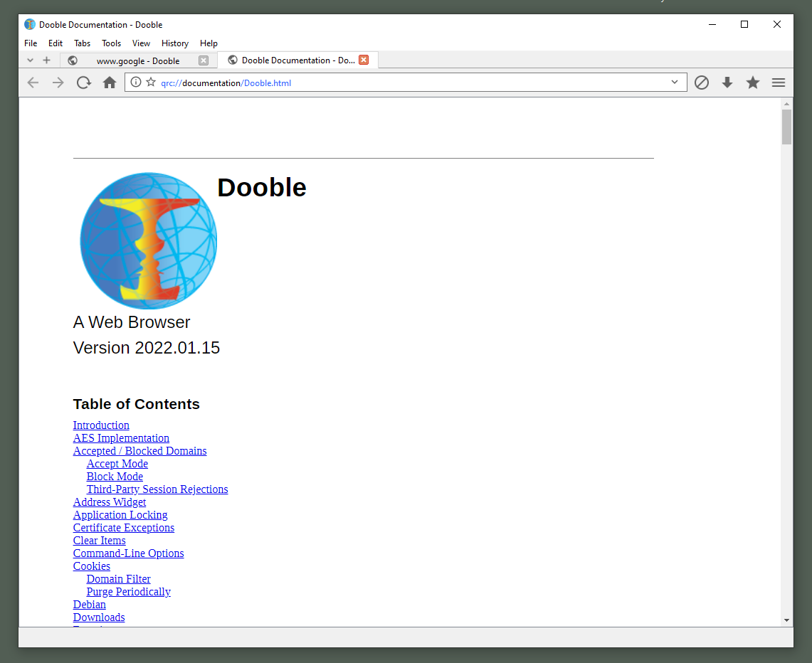View site info icon in address bar

point(136,83)
